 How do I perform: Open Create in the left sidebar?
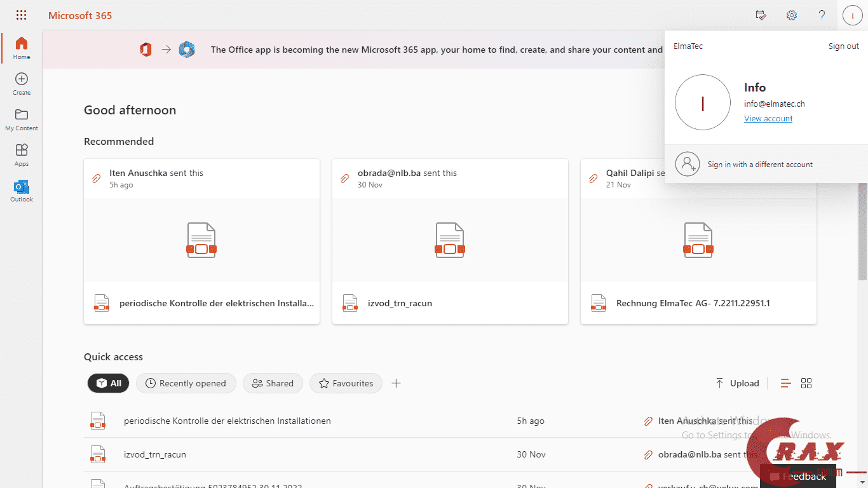click(22, 84)
